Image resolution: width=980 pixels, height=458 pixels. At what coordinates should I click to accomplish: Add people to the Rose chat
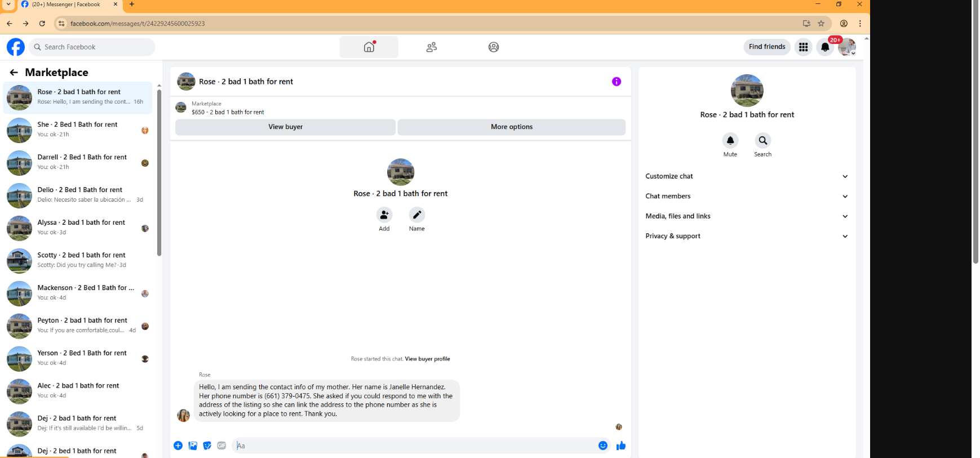pyautogui.click(x=384, y=215)
